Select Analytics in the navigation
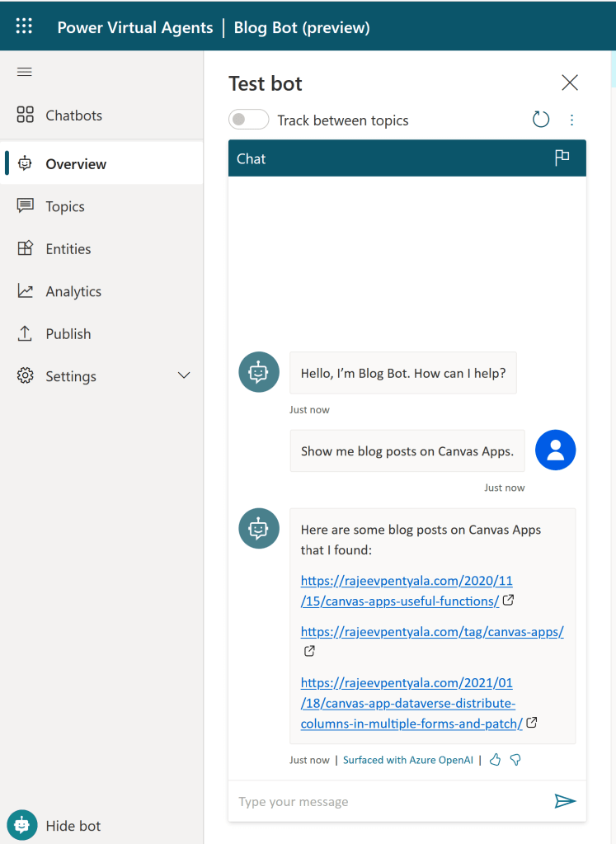The width and height of the screenshot is (616, 844). coord(73,291)
